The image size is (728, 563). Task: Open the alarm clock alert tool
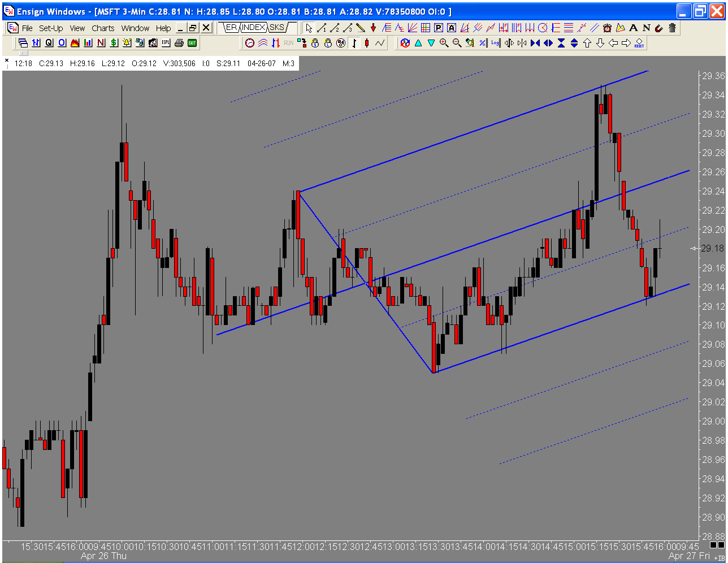[607, 28]
